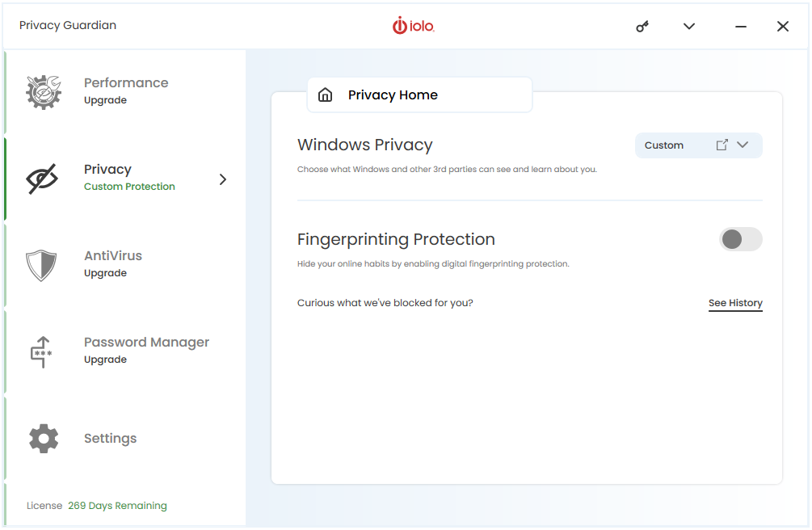Click the Windows Privacy heading
Image resolution: width=812 pixels, height=530 pixels.
point(364,145)
